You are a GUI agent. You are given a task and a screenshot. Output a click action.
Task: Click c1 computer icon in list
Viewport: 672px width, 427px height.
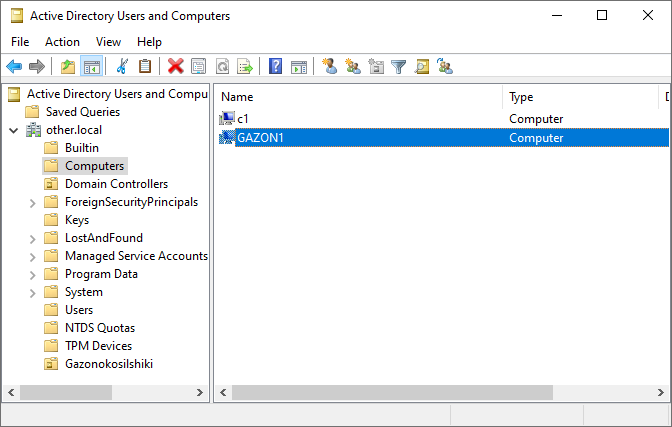(227, 118)
